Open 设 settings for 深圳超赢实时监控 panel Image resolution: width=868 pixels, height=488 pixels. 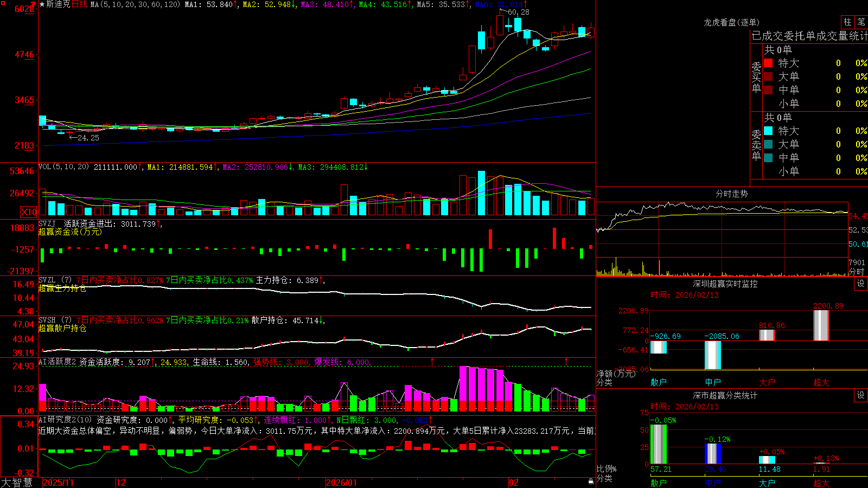861,284
